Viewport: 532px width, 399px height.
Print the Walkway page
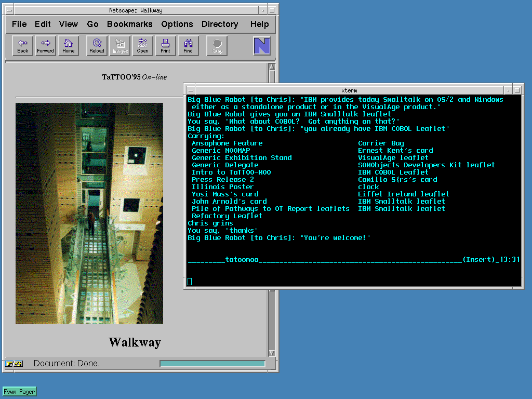165,46
